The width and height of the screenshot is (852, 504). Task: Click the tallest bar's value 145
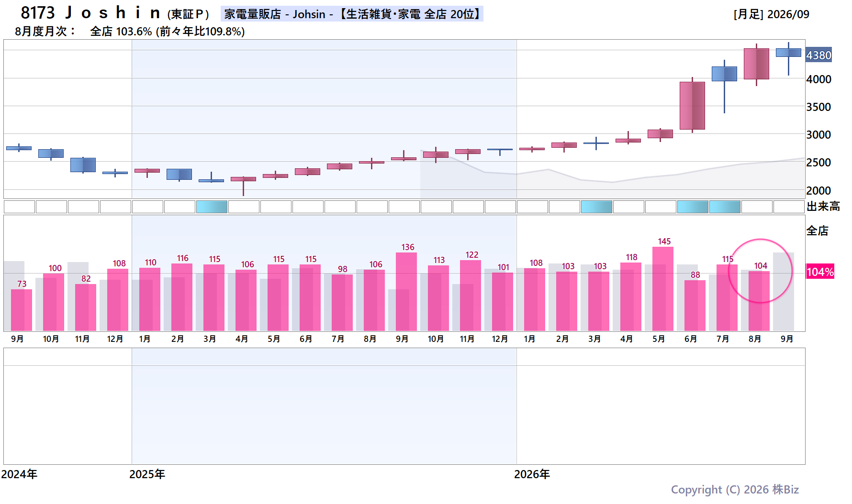[664, 241]
